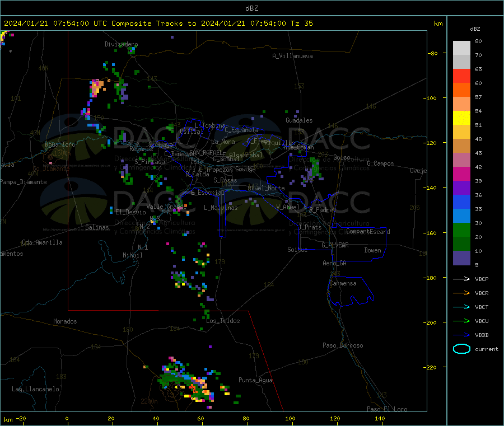504x426 pixels.
Task: Select the yellow 51 dBZ color swatch
Action: (461, 118)
